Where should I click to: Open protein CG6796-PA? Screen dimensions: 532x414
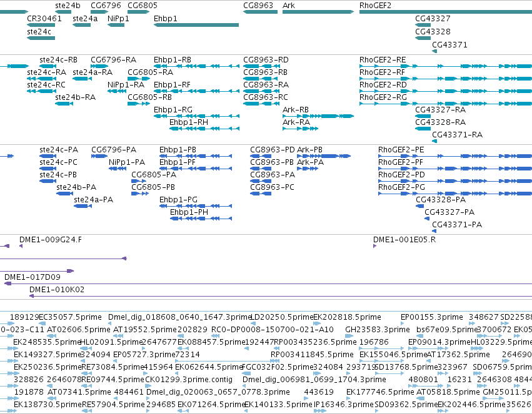pos(114,150)
